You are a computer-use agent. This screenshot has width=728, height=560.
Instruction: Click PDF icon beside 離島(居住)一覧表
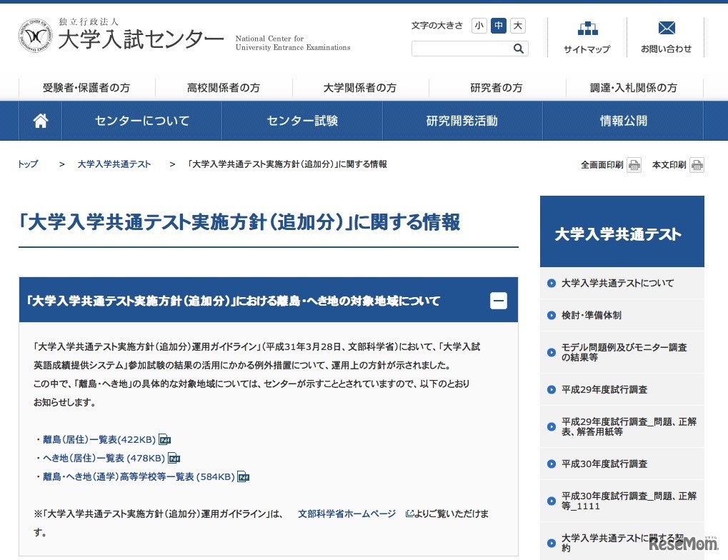click(x=164, y=439)
